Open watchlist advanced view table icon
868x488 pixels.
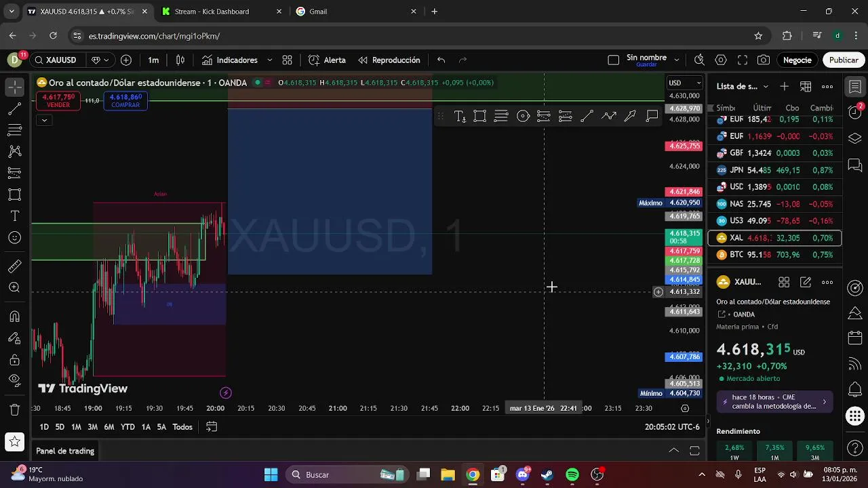pyautogui.click(x=806, y=86)
